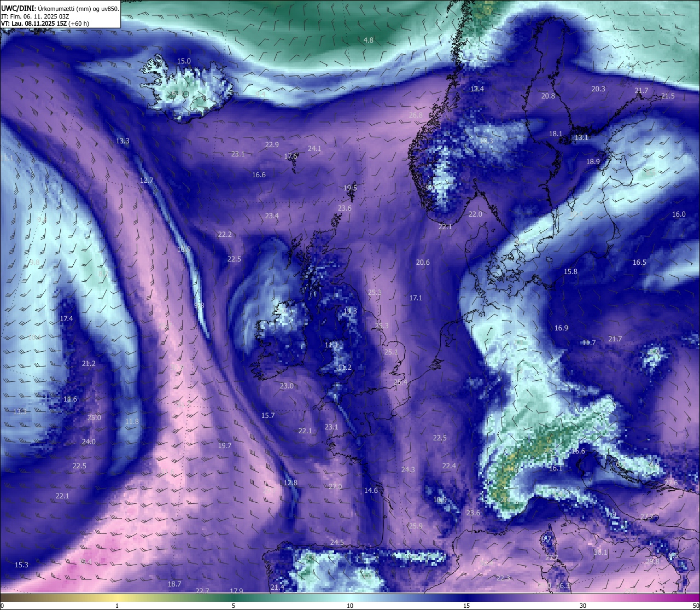
Task: Click the 5 tick on the color scale
Action: point(234,606)
